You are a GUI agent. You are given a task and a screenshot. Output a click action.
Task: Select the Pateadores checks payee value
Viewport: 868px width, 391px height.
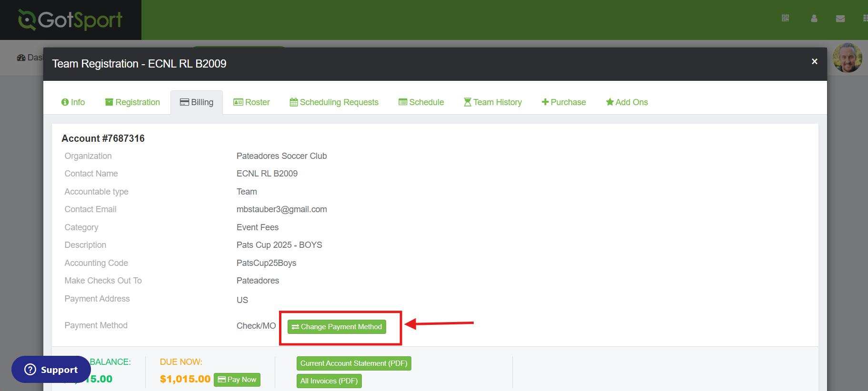pyautogui.click(x=258, y=281)
